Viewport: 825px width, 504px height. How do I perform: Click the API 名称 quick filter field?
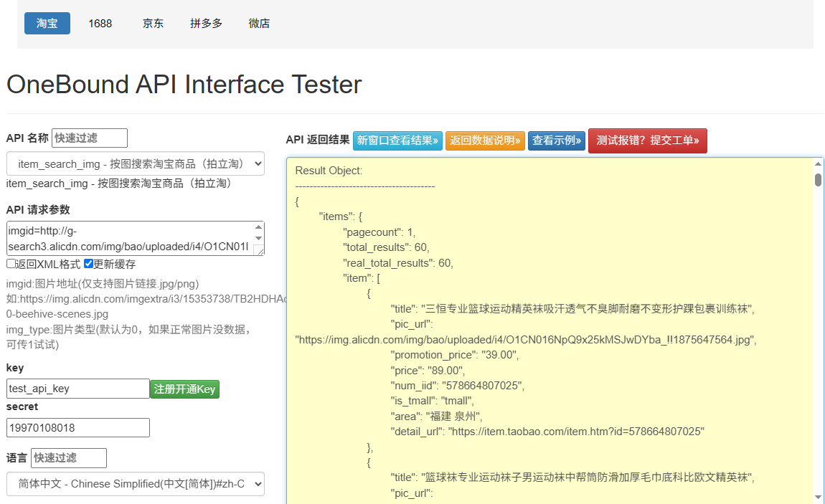tap(90, 138)
